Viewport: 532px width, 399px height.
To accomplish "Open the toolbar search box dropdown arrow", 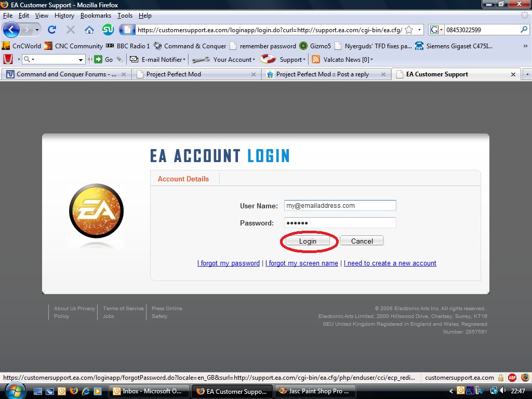I will pyautogui.click(x=81, y=60).
